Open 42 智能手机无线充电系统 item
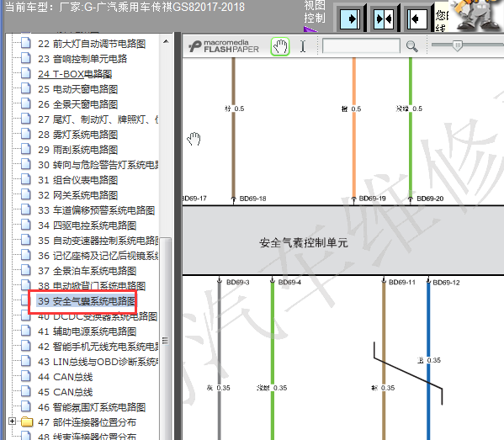 (x=98, y=347)
